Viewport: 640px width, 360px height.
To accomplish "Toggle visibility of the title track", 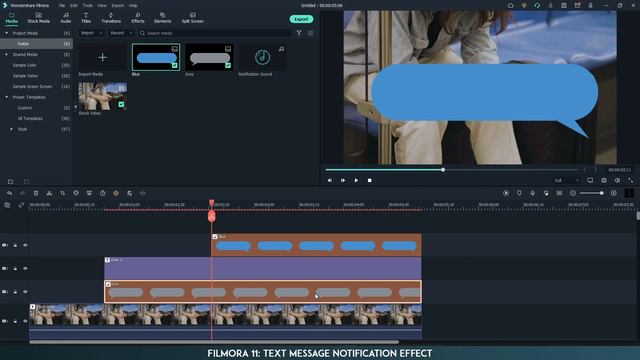I will pos(25,269).
